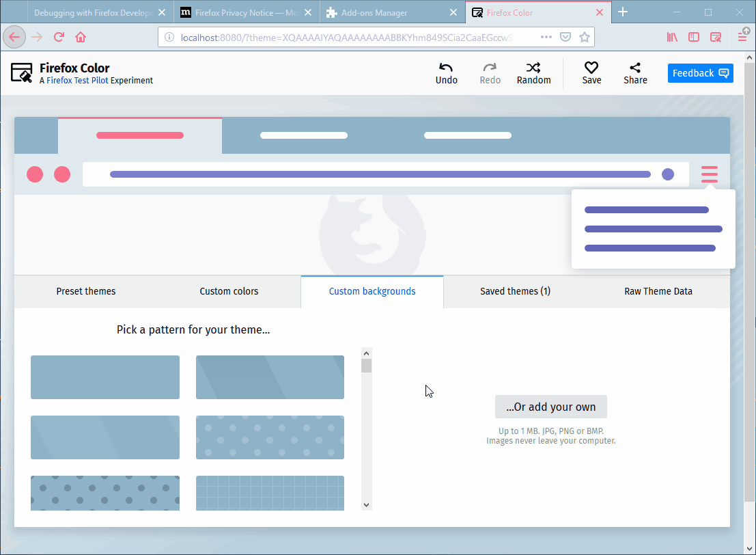
Task: Close the Firefox Color tab
Action: point(600,12)
